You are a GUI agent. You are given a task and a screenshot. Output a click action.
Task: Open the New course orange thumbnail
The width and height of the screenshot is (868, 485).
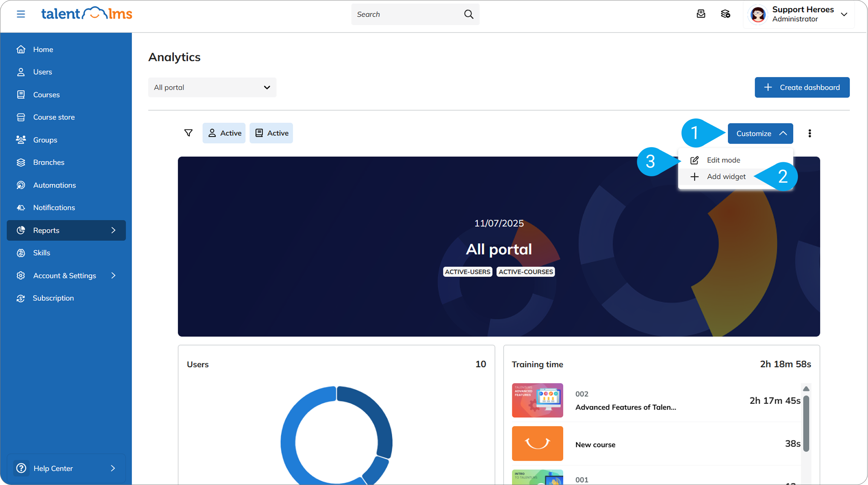[537, 443]
